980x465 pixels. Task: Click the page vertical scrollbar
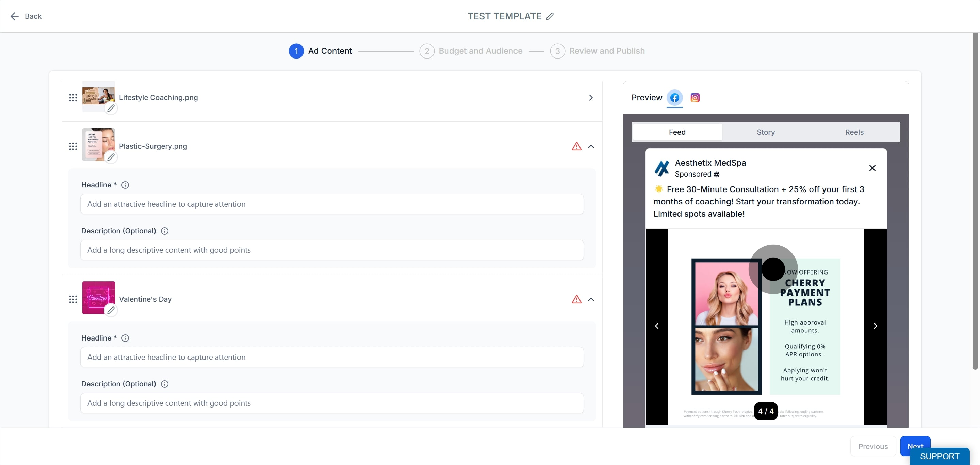pyautogui.click(x=975, y=201)
